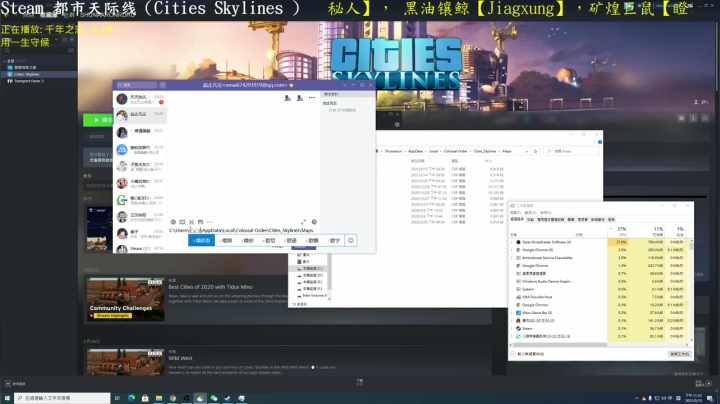The image size is (720, 404).
Task: Select IME candidate number 2
Action: (226, 241)
